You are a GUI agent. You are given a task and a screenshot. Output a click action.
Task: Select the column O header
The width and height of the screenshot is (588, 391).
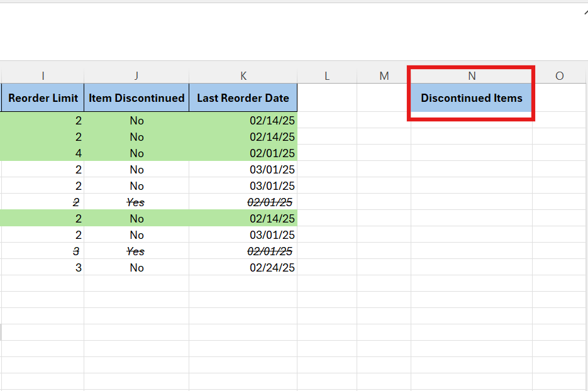560,75
